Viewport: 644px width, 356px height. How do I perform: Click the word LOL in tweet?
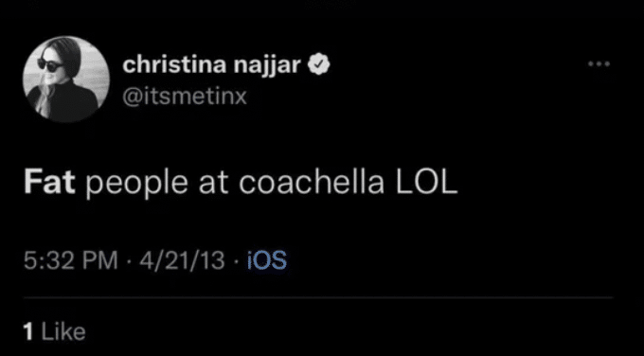(x=426, y=183)
